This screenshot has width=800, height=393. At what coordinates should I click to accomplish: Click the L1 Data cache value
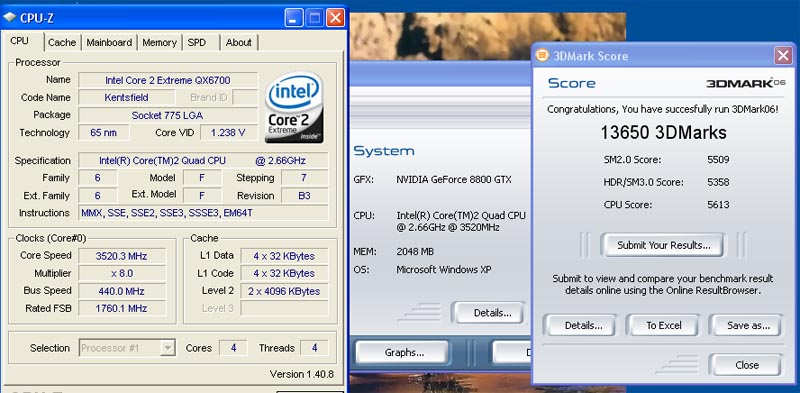pyautogui.click(x=284, y=256)
